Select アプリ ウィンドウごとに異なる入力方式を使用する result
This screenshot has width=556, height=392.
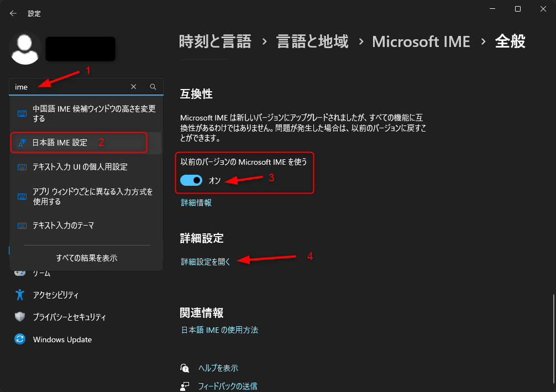coord(86,196)
